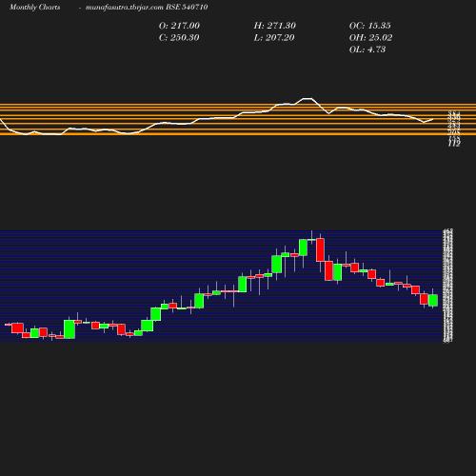Click the highest peak of the white line
Screen dimensions: 476x476
307,99
